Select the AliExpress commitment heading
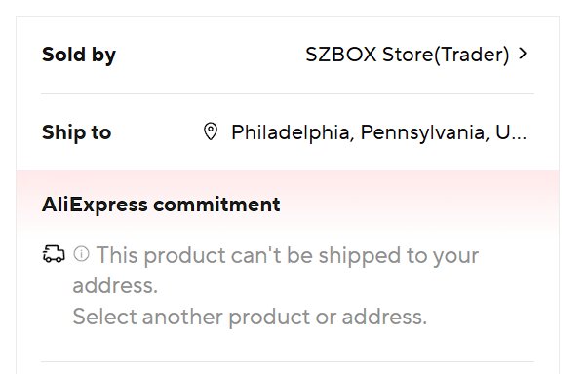The height and width of the screenshot is (374, 588). [x=161, y=205]
